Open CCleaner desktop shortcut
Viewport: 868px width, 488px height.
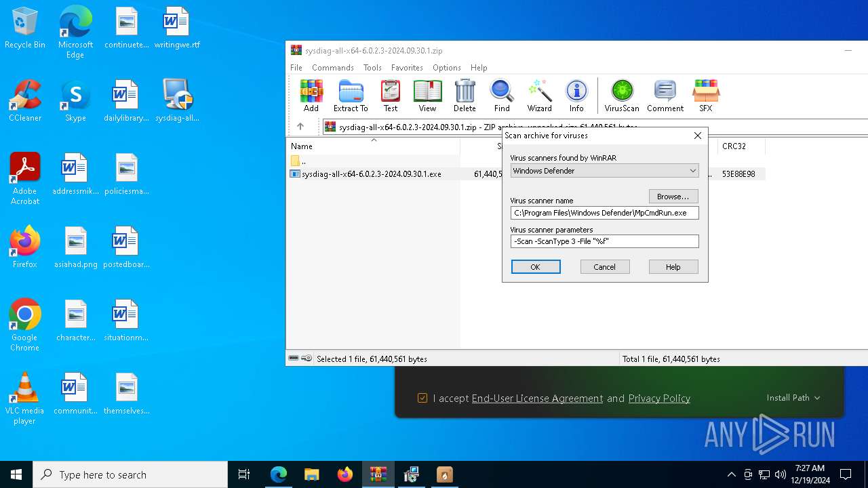25,101
